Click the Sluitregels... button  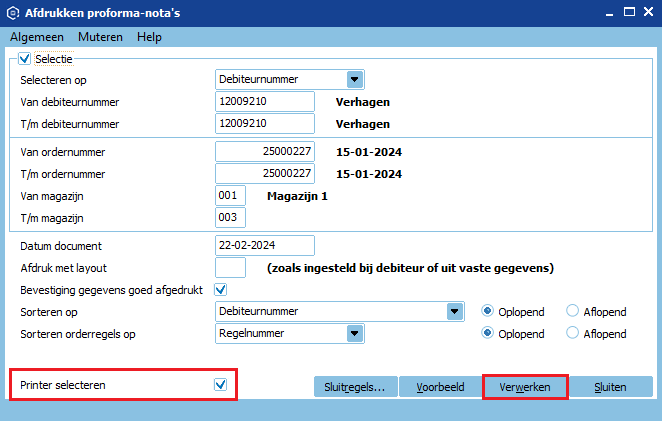click(x=355, y=387)
